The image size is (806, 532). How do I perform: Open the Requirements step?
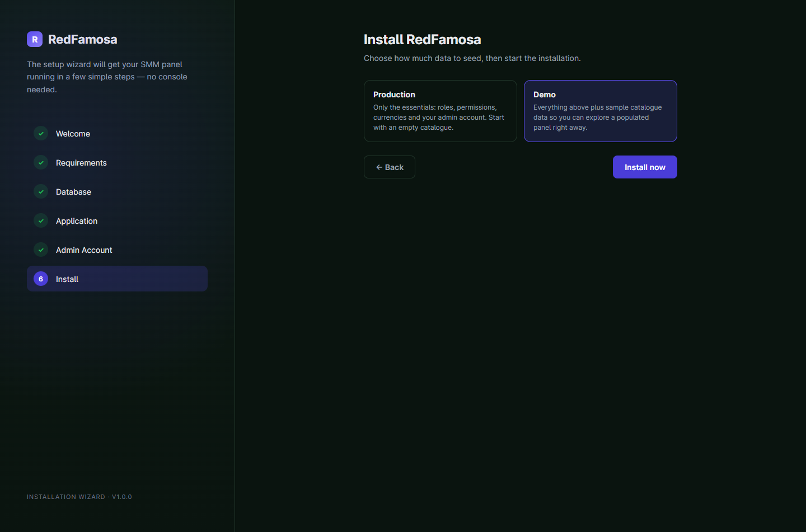coord(117,163)
